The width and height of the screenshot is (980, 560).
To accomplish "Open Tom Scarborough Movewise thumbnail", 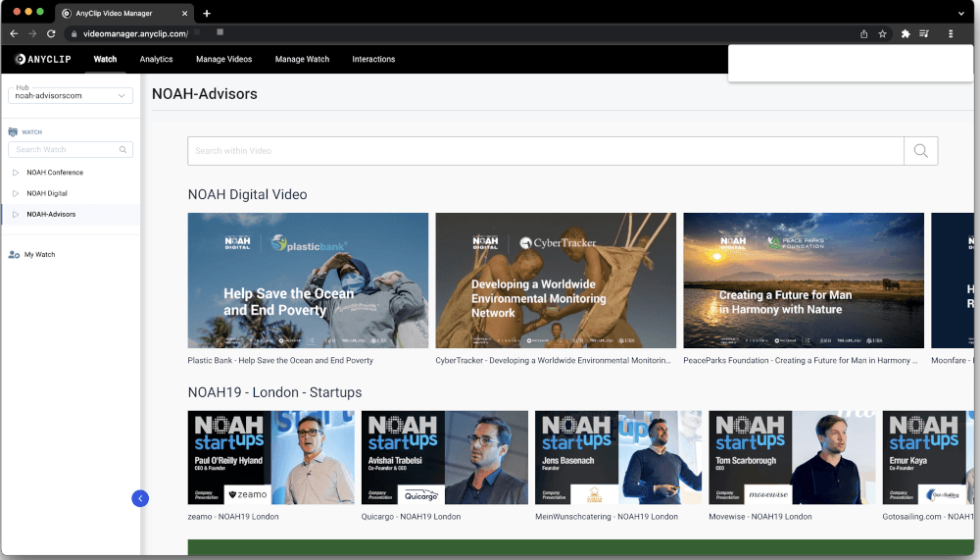I will (x=792, y=457).
